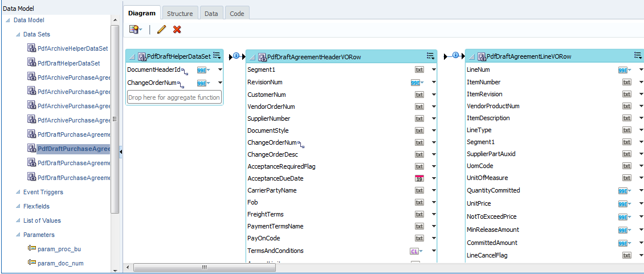Screen dimensions: 644x274
Task: Click text type icon for ItemNumber
Action: coord(627,82)
